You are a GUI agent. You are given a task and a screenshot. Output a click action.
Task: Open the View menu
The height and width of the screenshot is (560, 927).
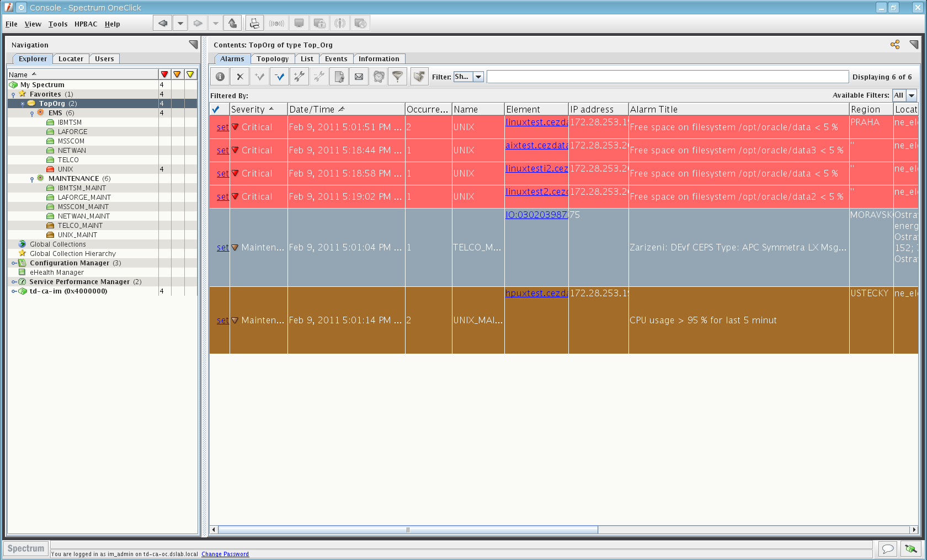[x=33, y=24]
